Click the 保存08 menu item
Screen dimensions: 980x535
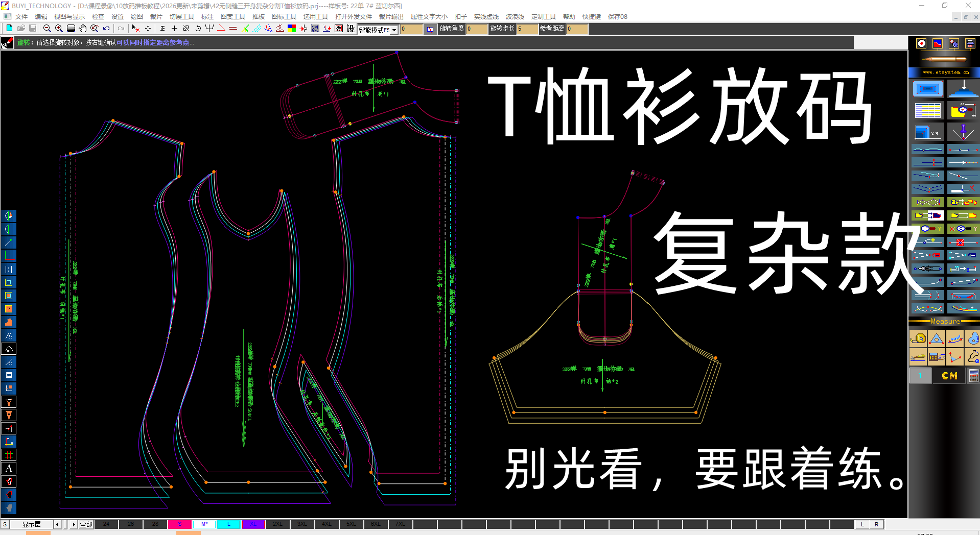point(618,17)
